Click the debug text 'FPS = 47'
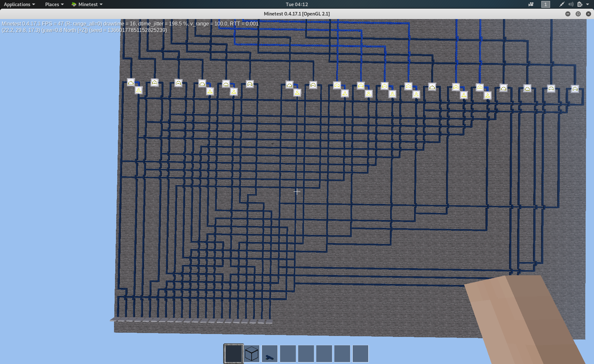The width and height of the screenshot is (594, 364). (x=53, y=24)
